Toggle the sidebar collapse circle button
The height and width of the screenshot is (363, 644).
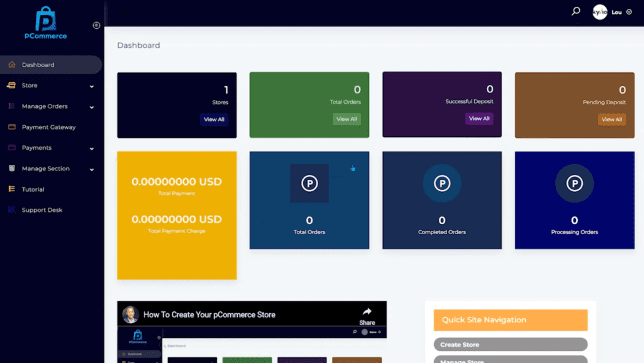[x=96, y=25]
